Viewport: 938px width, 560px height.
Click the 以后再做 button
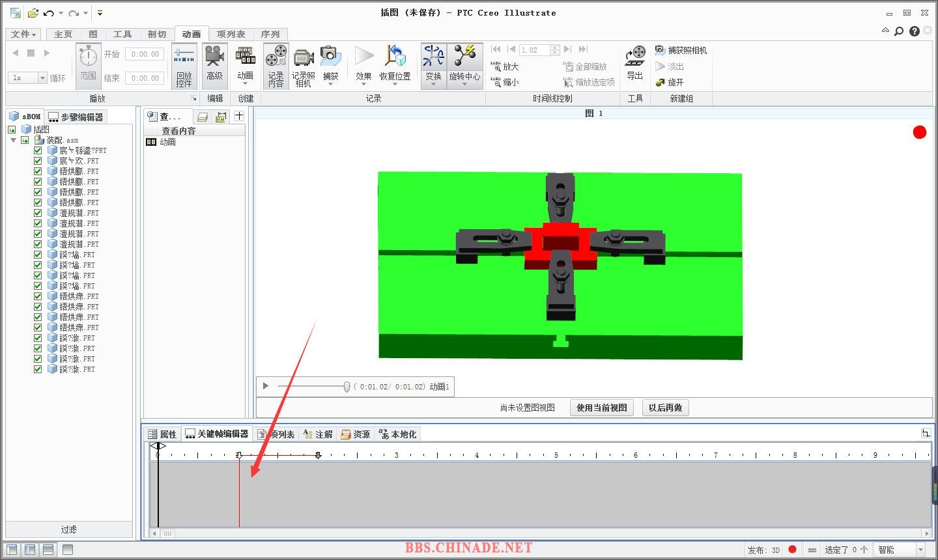(x=666, y=408)
